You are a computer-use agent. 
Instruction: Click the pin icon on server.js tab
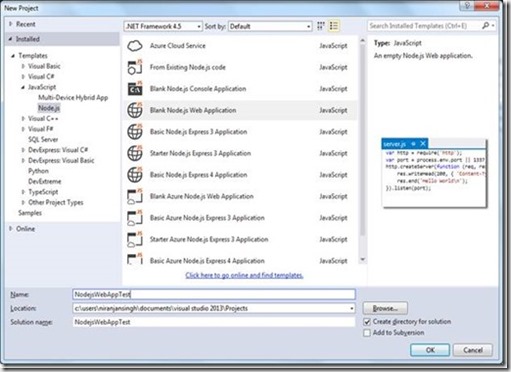pos(413,144)
